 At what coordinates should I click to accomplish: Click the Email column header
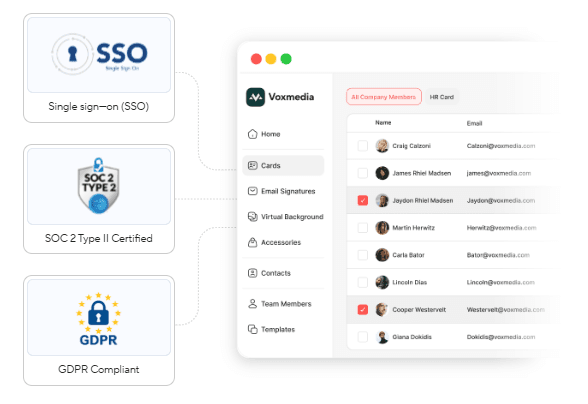(474, 123)
